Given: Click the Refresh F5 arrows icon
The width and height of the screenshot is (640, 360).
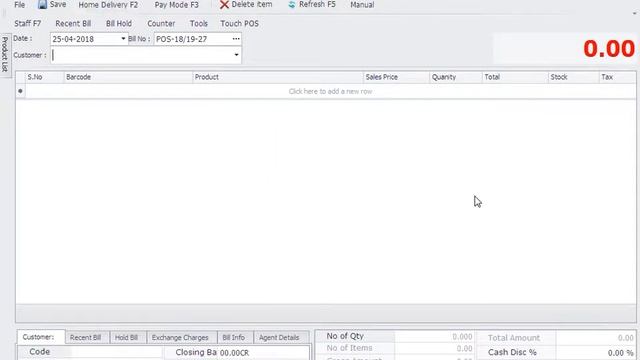Looking at the screenshot, I should coord(292,5).
